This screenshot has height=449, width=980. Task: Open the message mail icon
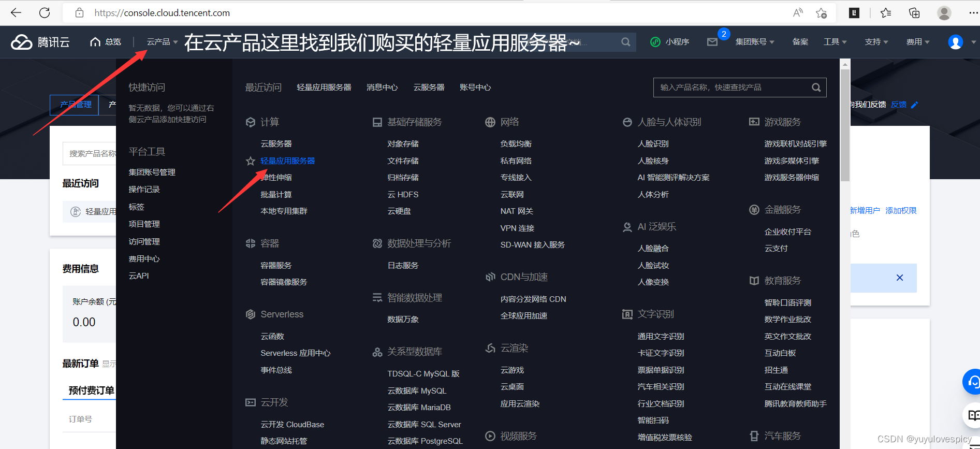click(x=712, y=42)
